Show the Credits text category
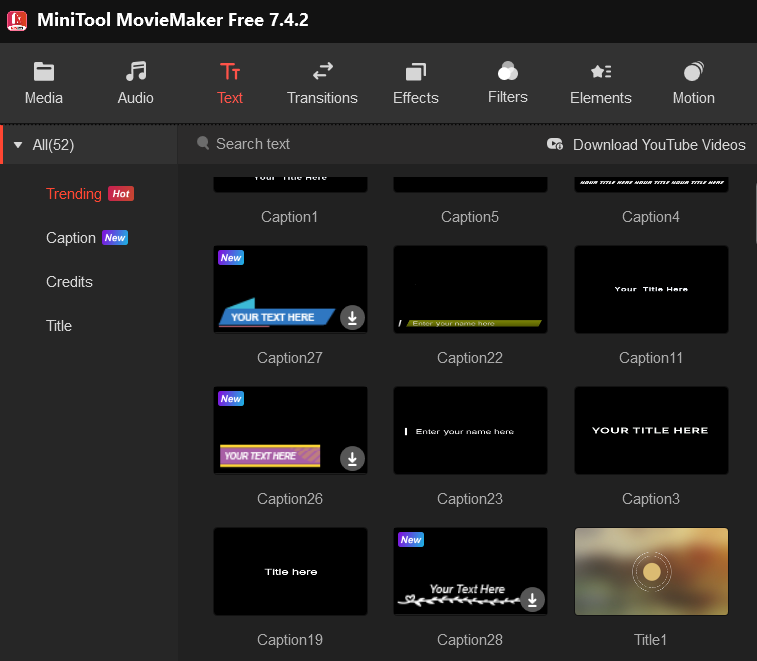 coord(69,282)
